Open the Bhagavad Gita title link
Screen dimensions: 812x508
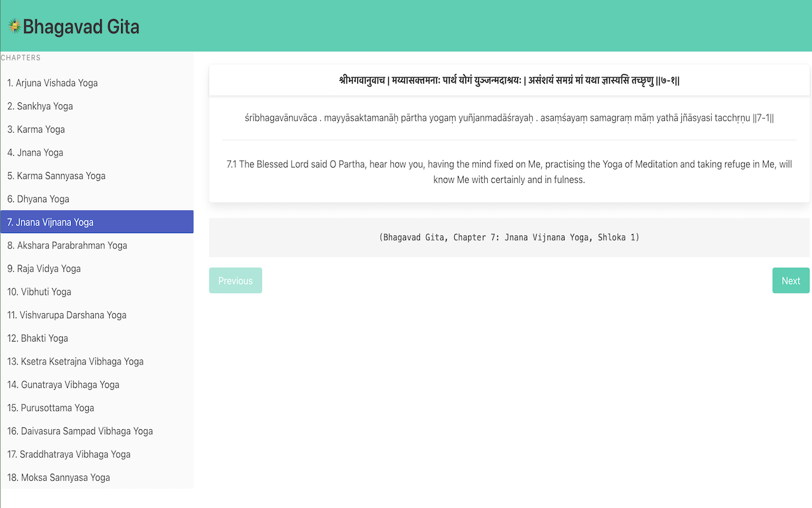(x=81, y=27)
